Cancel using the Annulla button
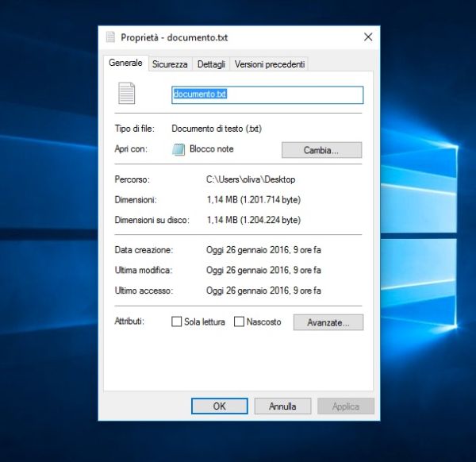 282,406
